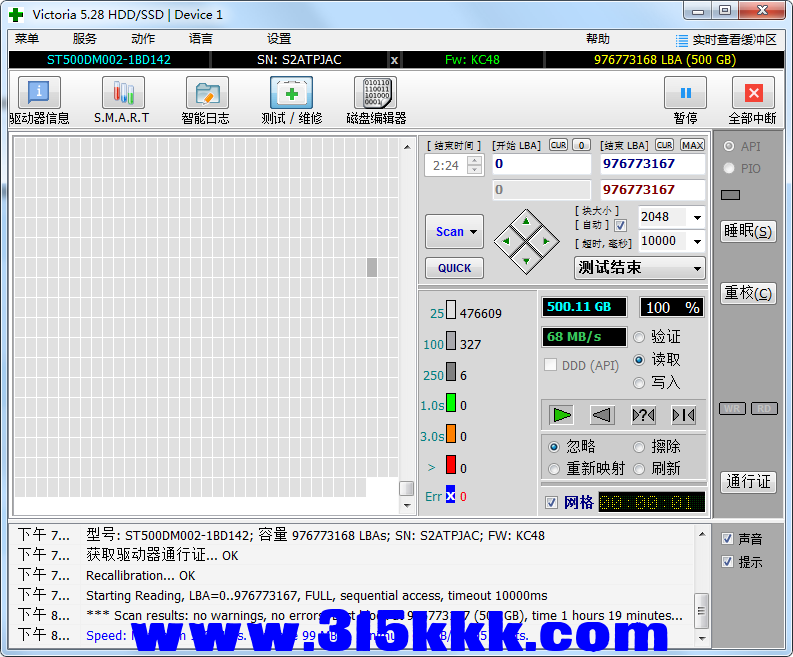The width and height of the screenshot is (793, 657).
Task: Open the 设置 settings menu
Action: coord(279,39)
